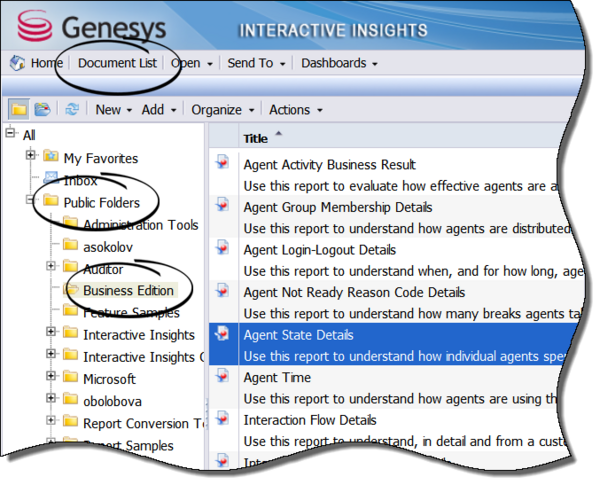Select the Agent State Details report title

(298, 335)
